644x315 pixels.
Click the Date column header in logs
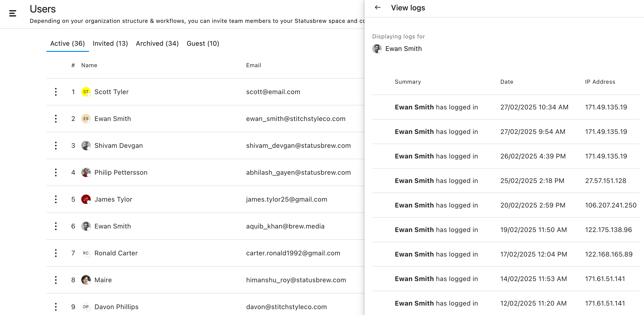[x=506, y=82]
